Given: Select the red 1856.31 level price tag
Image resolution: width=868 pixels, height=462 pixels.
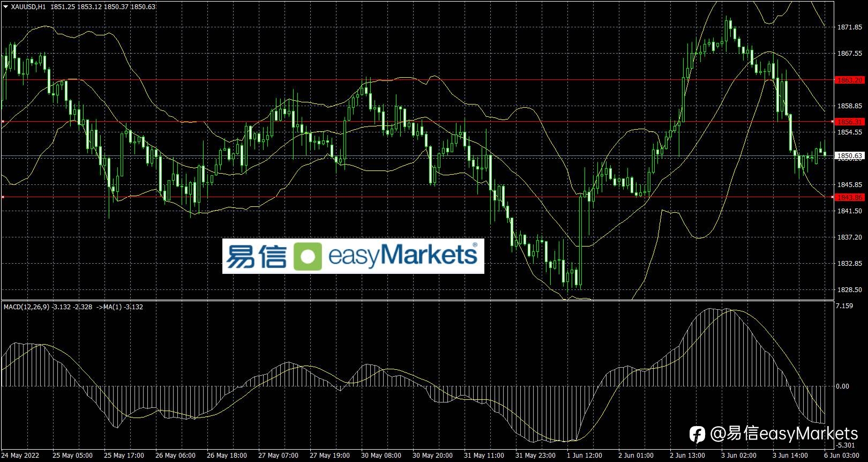Looking at the screenshot, I should pos(850,122).
